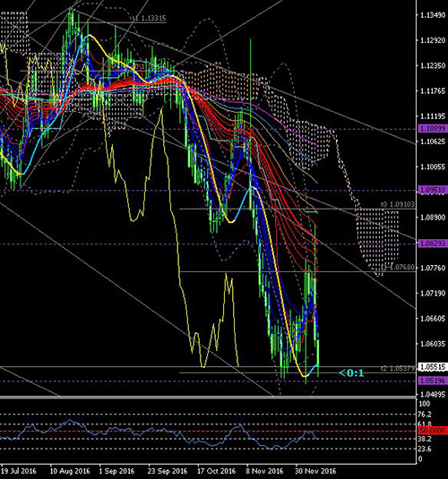This screenshot has height=479, width=448.
Task: Click the 1.06035 price axis label
Action: (433, 344)
